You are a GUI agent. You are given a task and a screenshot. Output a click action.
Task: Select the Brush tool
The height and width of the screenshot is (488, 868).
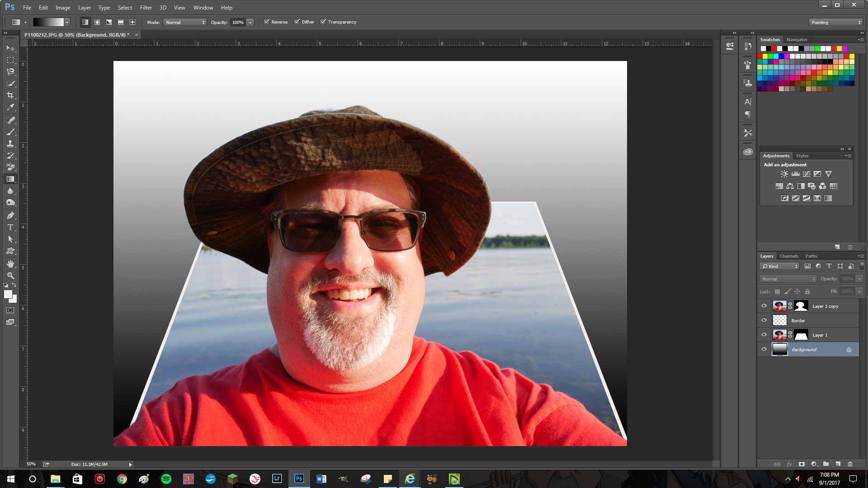(x=10, y=132)
